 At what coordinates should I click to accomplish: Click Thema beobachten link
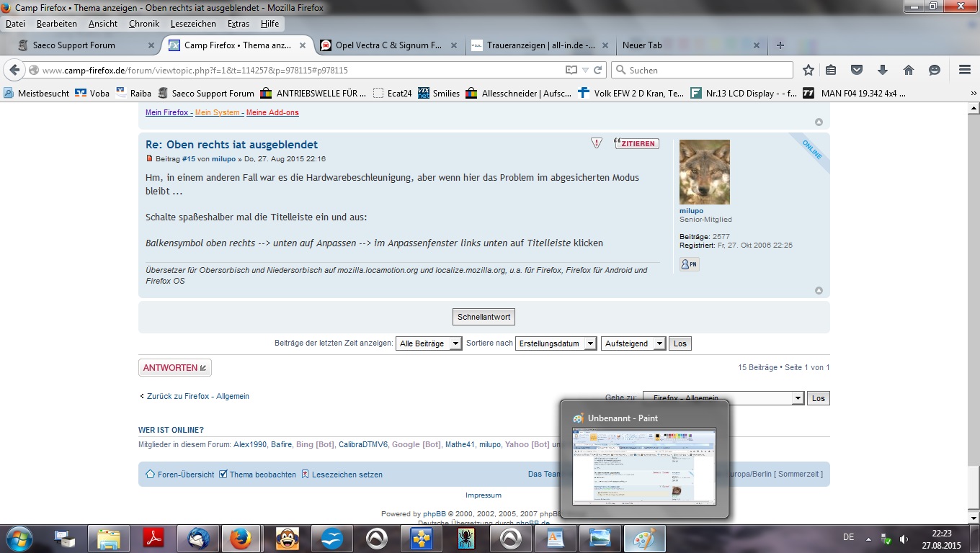[257, 475]
